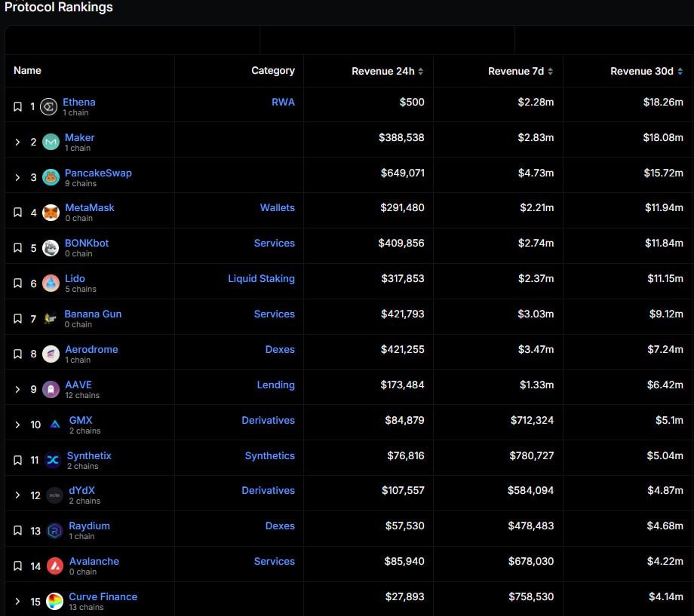Image resolution: width=694 pixels, height=616 pixels.
Task: Sort by Revenue 7d arrows
Action: click(550, 71)
